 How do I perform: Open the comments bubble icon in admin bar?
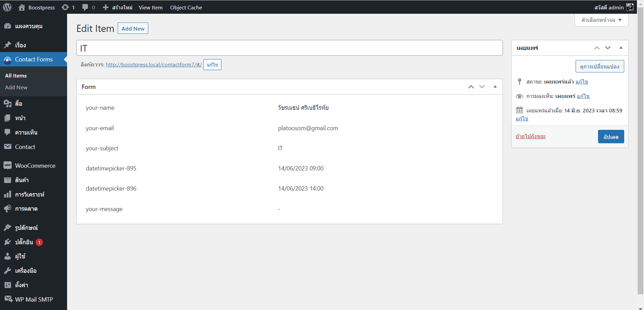(85, 7)
